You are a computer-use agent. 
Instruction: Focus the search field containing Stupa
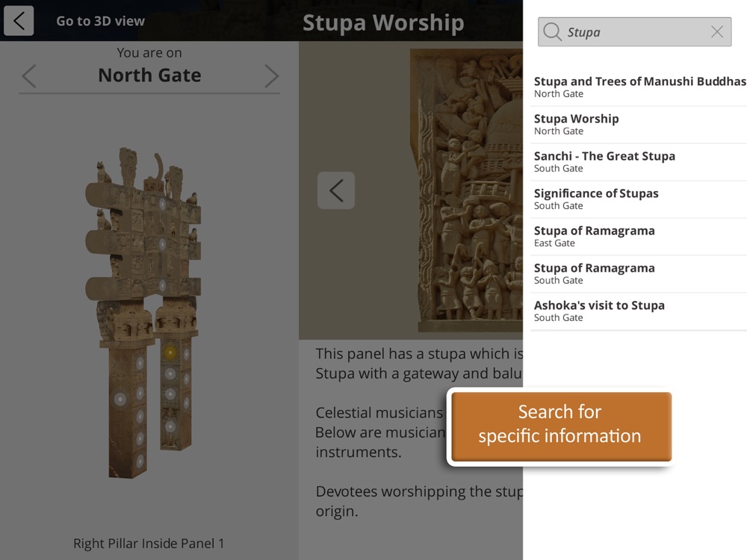[634, 32]
